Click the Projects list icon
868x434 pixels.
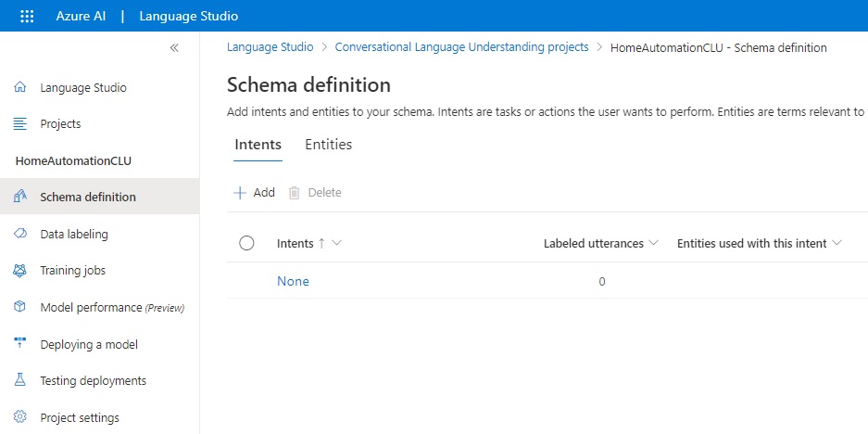pos(20,123)
